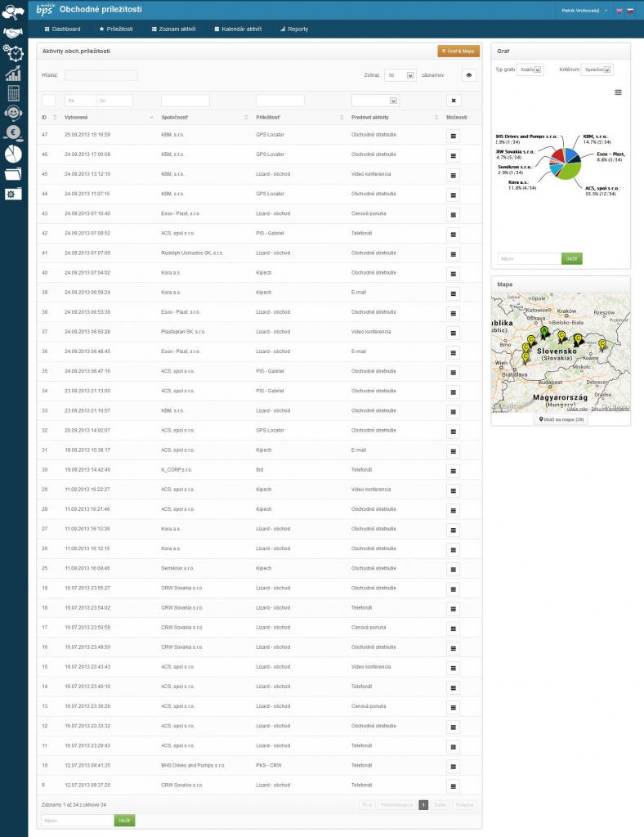Go to the Reporty tab
Image resolution: width=644 pixels, height=837 pixels.
pos(294,29)
